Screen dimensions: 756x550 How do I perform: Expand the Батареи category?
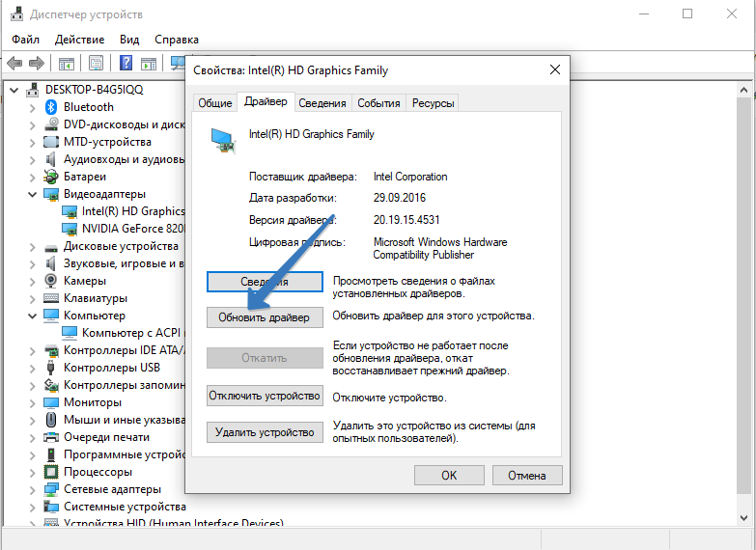pyautogui.click(x=32, y=177)
